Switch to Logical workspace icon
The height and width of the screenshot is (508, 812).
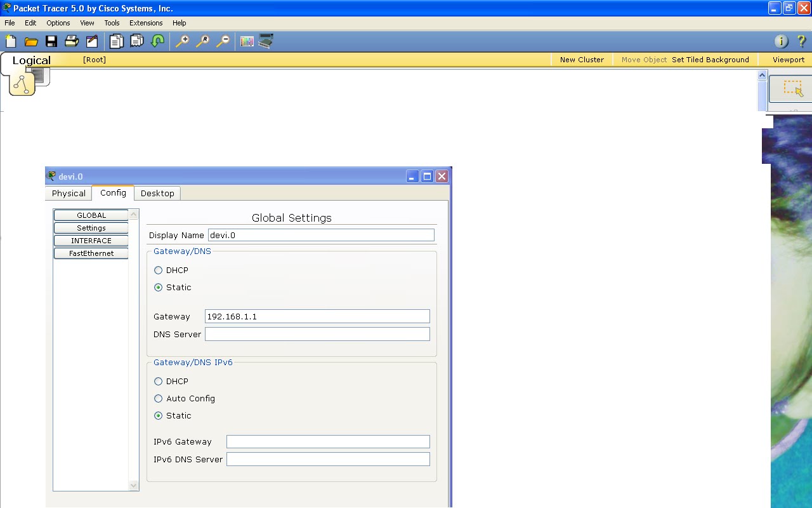22,84
